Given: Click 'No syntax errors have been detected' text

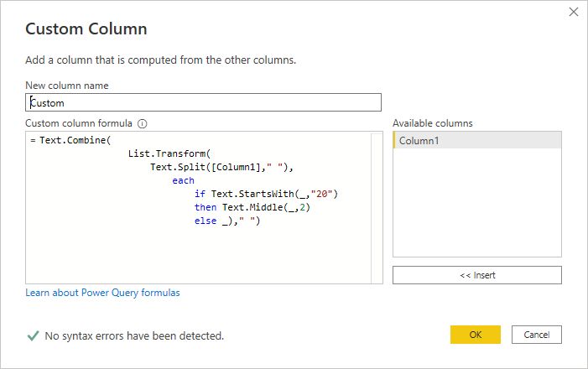Looking at the screenshot, I should click(x=134, y=335).
